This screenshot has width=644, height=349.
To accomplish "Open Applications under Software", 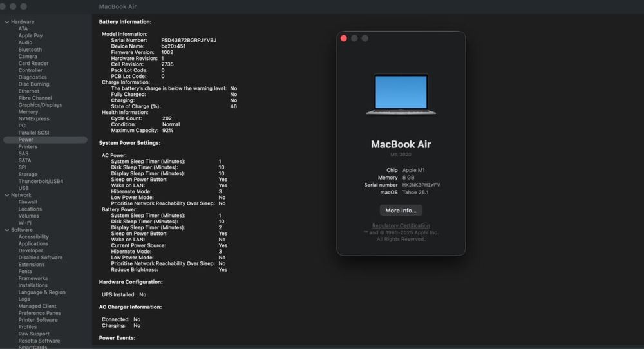I will pos(33,244).
